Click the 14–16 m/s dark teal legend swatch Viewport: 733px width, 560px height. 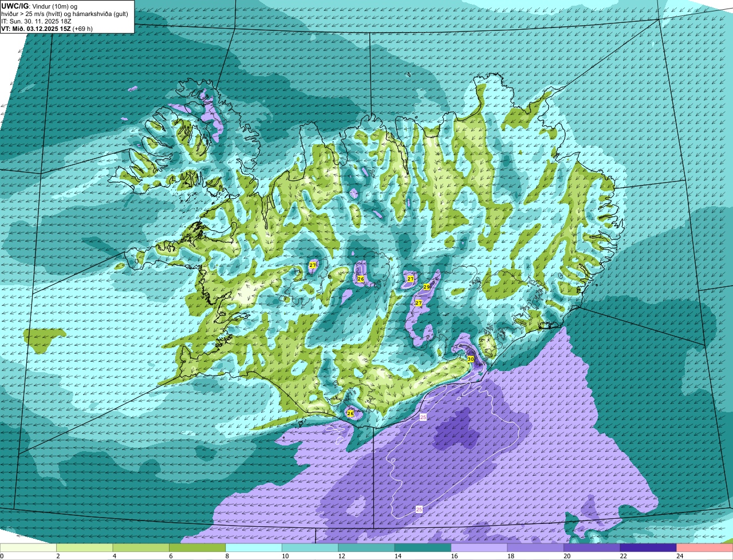423,547
